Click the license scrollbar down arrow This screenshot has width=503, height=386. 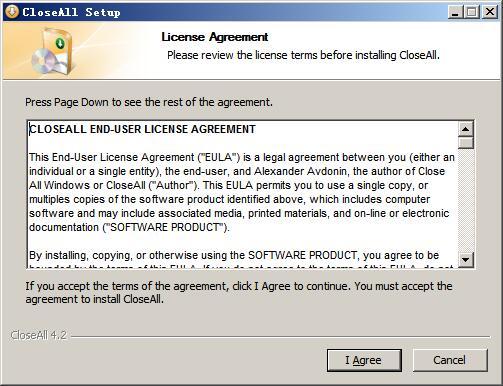tap(466, 260)
